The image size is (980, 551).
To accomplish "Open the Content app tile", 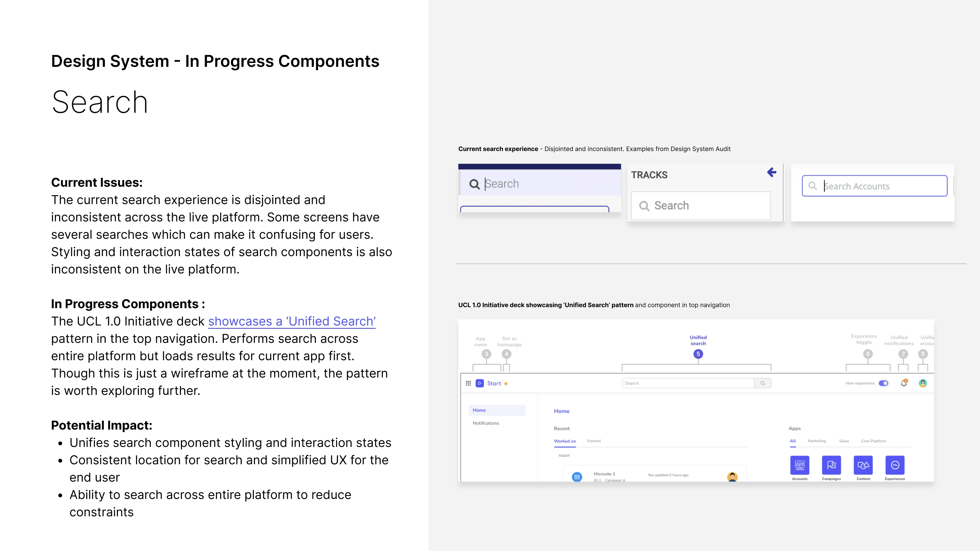I will pyautogui.click(x=863, y=465).
